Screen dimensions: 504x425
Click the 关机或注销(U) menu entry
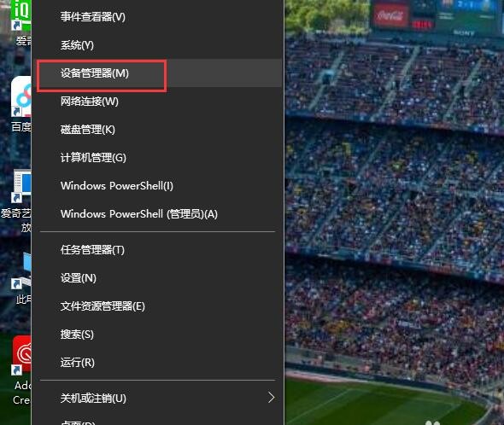click(157, 399)
